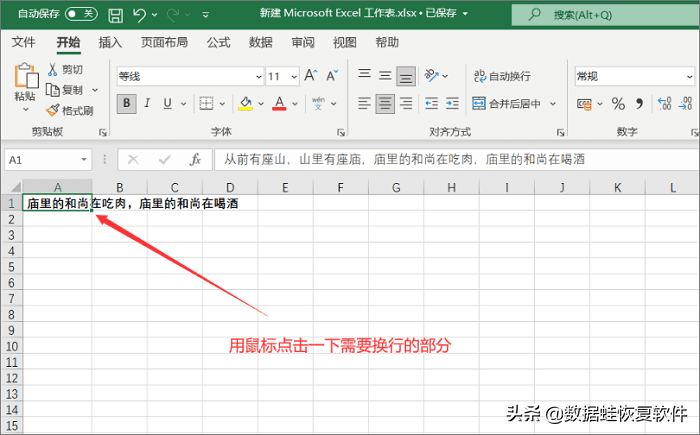
Task: Open the 文件 File tab
Action: pyautogui.click(x=23, y=42)
